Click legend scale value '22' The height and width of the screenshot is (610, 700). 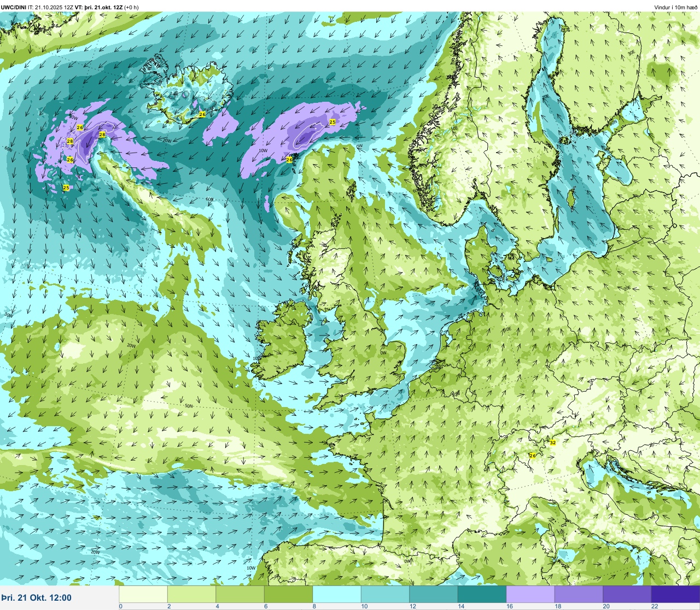pos(655,606)
